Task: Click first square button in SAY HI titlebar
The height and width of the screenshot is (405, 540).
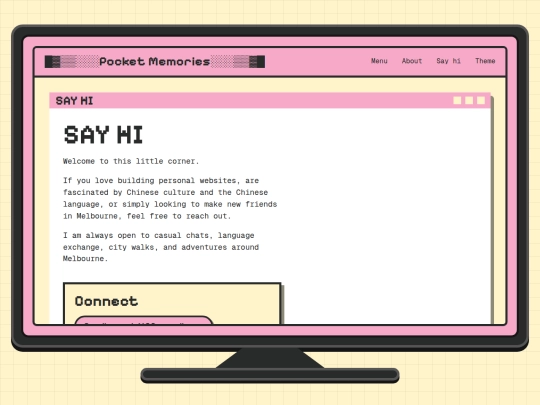Action: 457,100
